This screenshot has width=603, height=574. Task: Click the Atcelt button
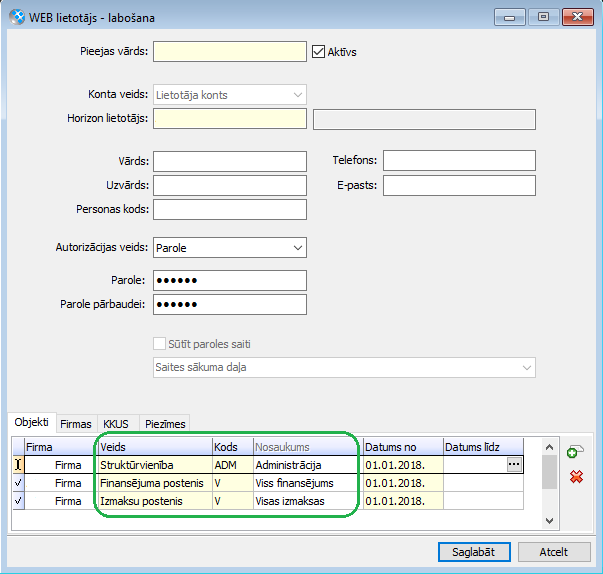554,552
